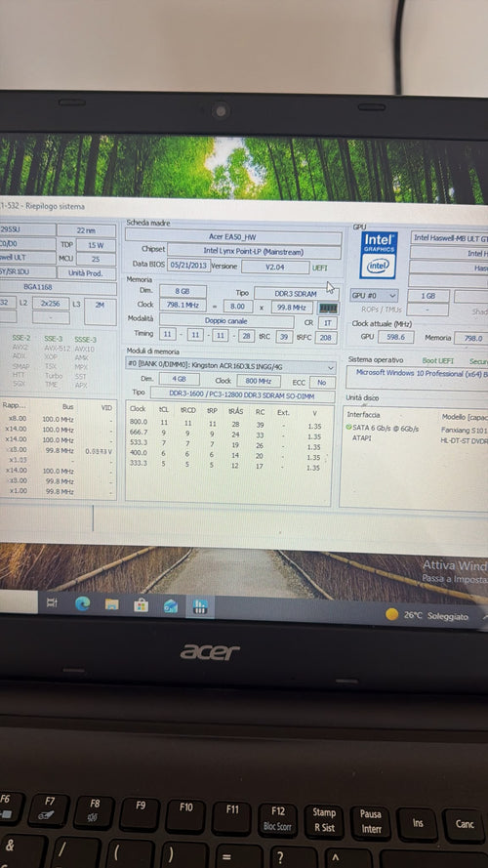
Task: Select the 533.3 clock row in timing table
Action: point(229,444)
